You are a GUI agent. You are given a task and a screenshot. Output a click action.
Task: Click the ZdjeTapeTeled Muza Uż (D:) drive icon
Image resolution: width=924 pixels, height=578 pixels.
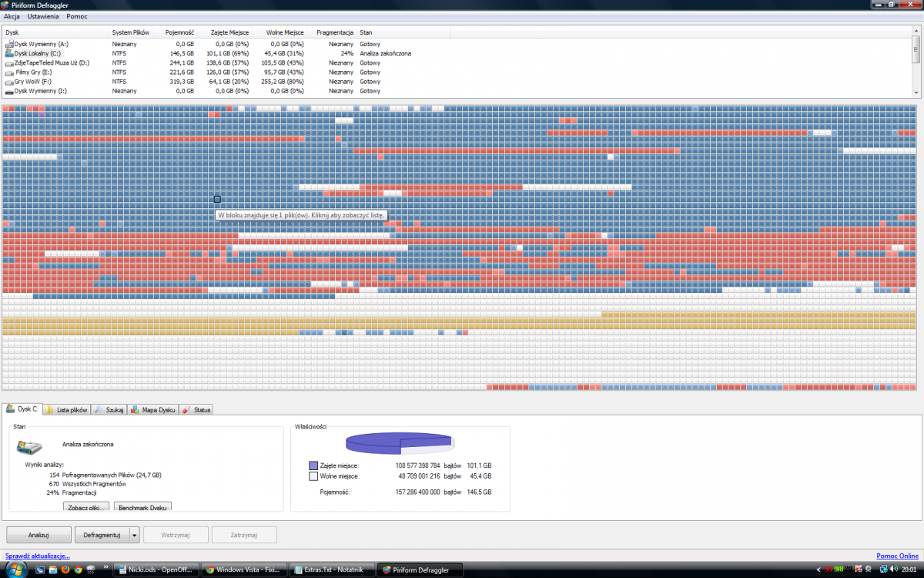click(x=9, y=62)
